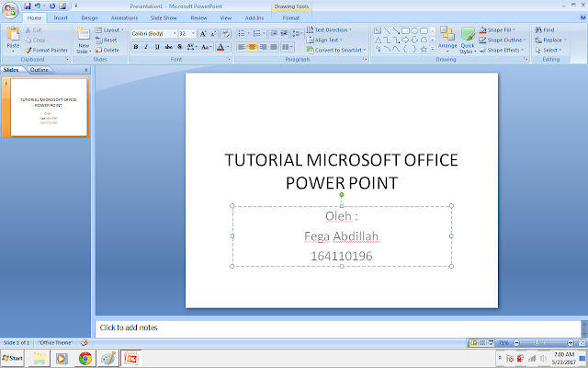Undo the last action
588x368 pixels.
tap(38, 6)
